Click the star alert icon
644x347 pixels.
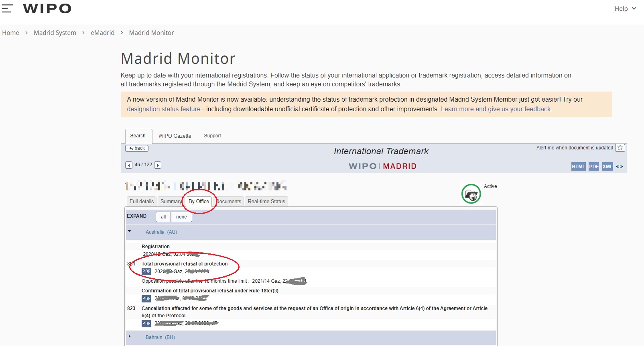[620, 148]
